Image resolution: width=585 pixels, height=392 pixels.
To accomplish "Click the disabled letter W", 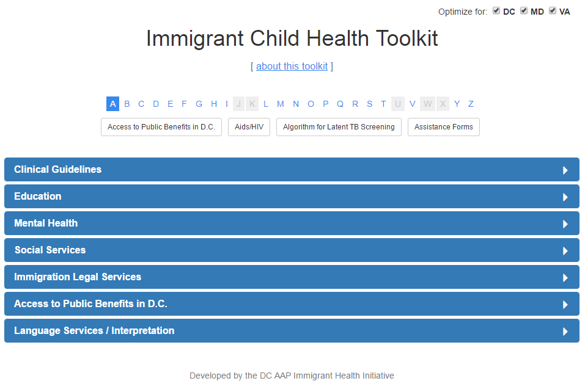I will point(427,104).
